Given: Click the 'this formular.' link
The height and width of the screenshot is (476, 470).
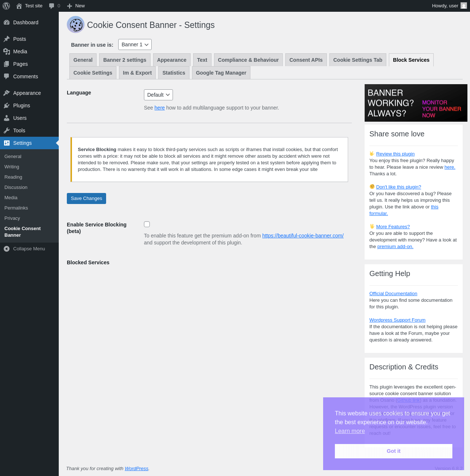Looking at the screenshot, I should click(404, 210).
